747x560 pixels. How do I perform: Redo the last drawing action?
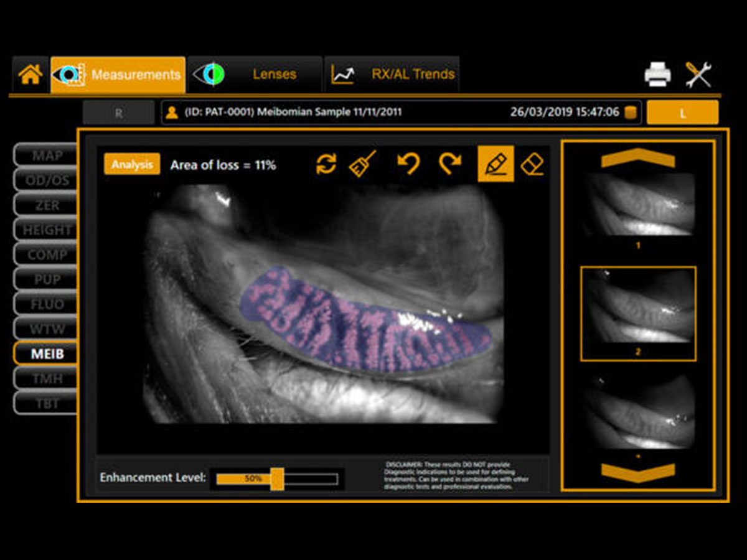[x=449, y=164]
